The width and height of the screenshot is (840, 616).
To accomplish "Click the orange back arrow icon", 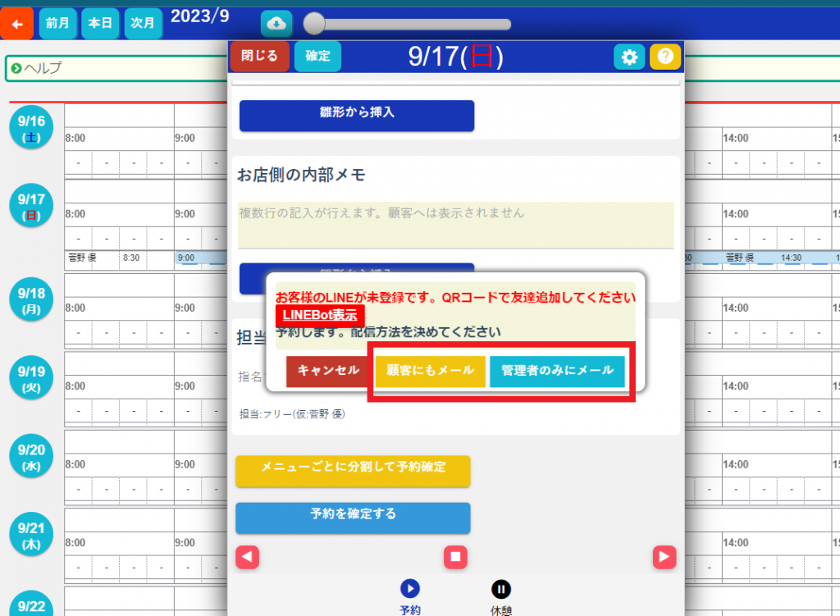I will (x=16, y=23).
